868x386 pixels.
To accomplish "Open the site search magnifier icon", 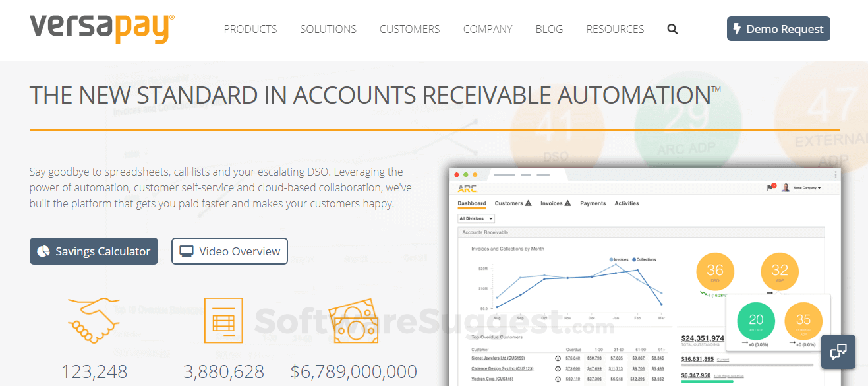I will (x=672, y=29).
